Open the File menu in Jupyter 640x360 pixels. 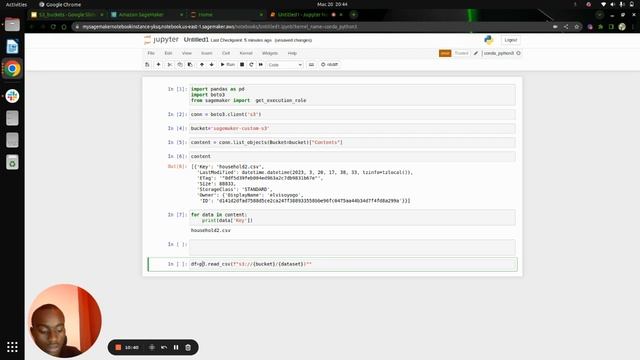151,53
